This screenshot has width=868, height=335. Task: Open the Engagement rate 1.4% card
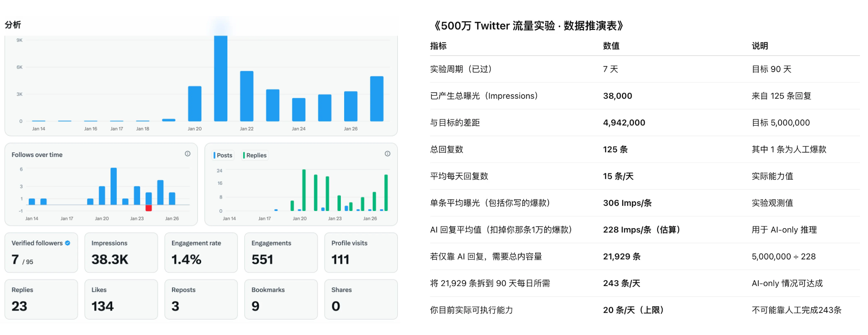[x=201, y=253]
